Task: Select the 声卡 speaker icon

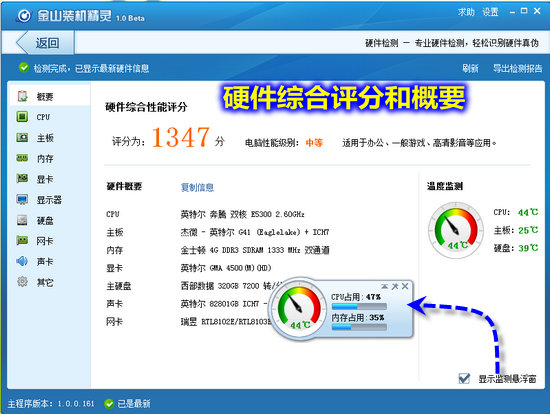Action: pos(22,261)
